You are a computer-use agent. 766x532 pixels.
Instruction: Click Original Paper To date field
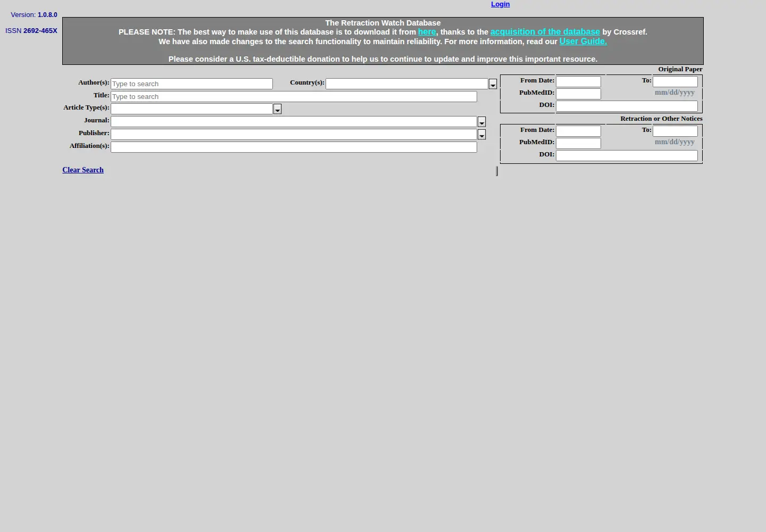(675, 82)
